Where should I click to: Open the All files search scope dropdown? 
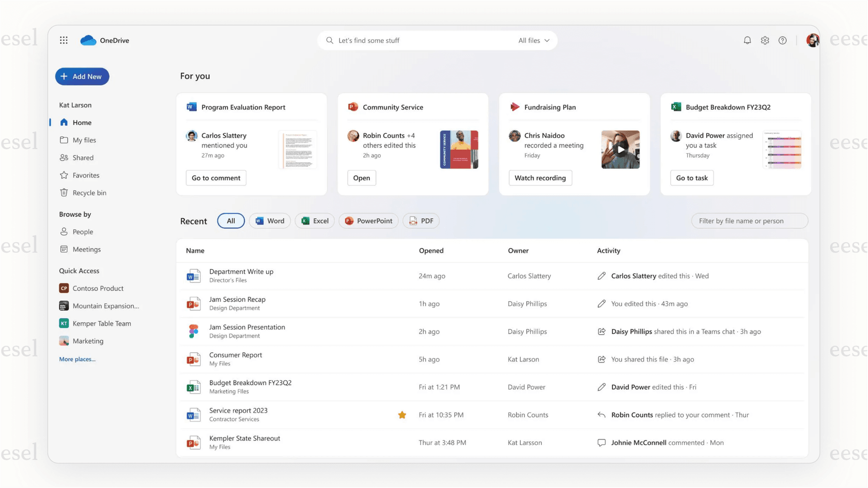533,40
